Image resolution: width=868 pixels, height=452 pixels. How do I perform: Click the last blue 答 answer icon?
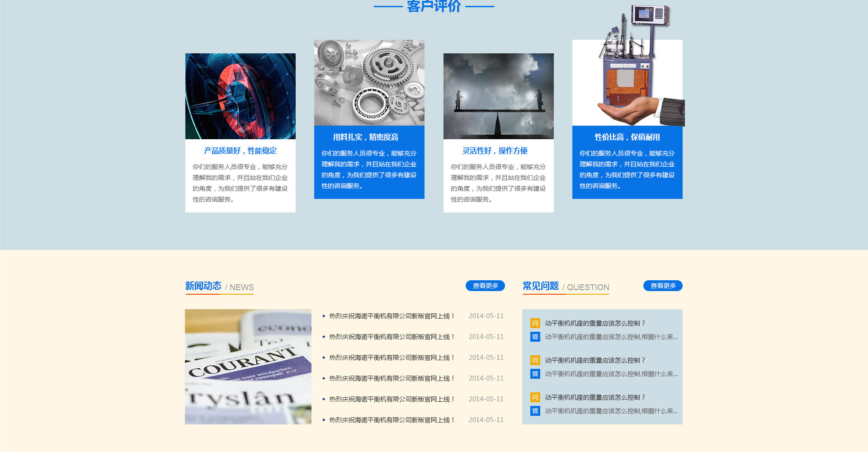tap(535, 411)
